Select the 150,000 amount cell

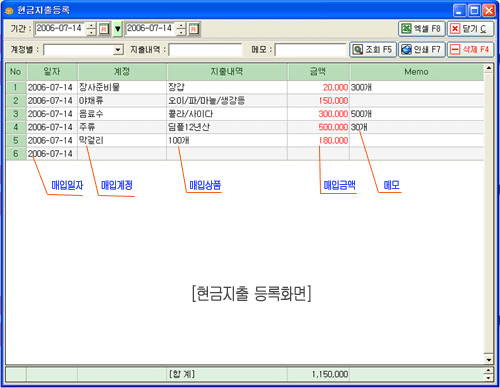(318, 101)
